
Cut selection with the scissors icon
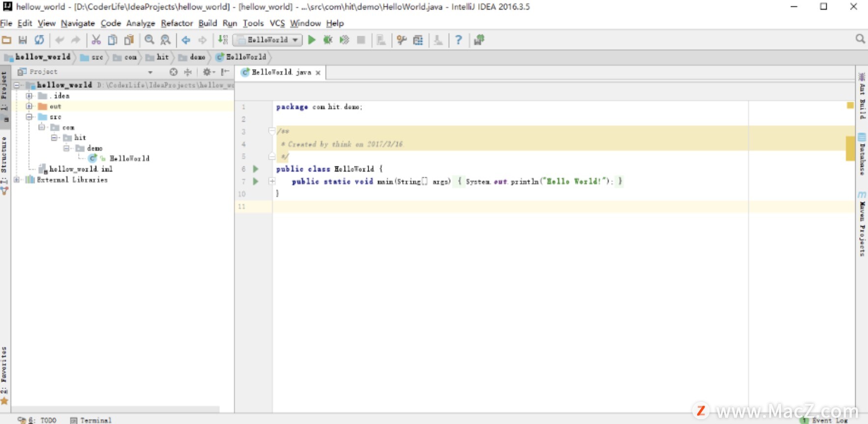point(96,40)
